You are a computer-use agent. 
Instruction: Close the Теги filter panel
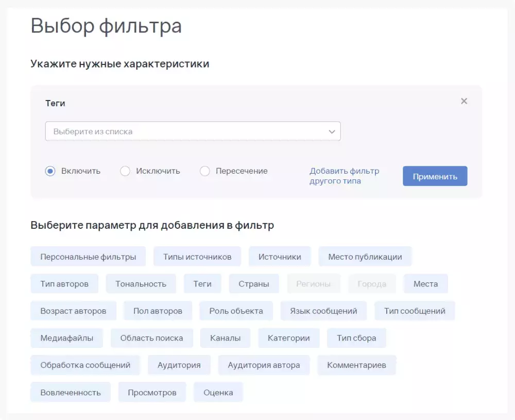click(464, 101)
